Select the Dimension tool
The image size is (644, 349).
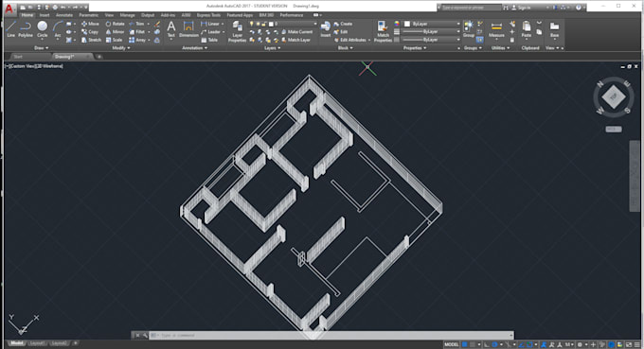[x=188, y=28]
